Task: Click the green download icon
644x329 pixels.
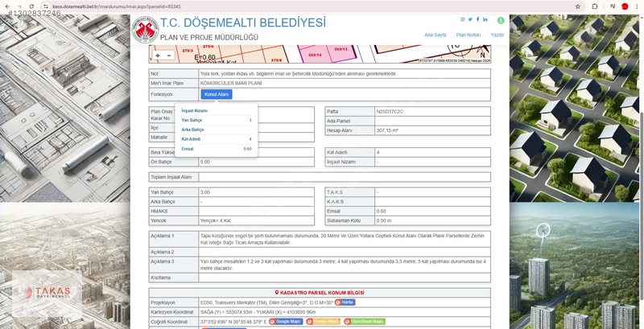Action: tap(501, 20)
